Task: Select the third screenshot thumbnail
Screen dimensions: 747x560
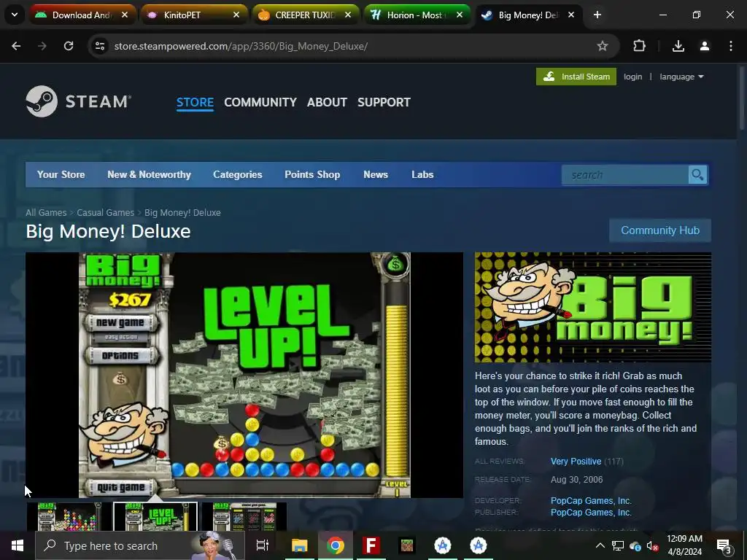Action: click(244, 516)
